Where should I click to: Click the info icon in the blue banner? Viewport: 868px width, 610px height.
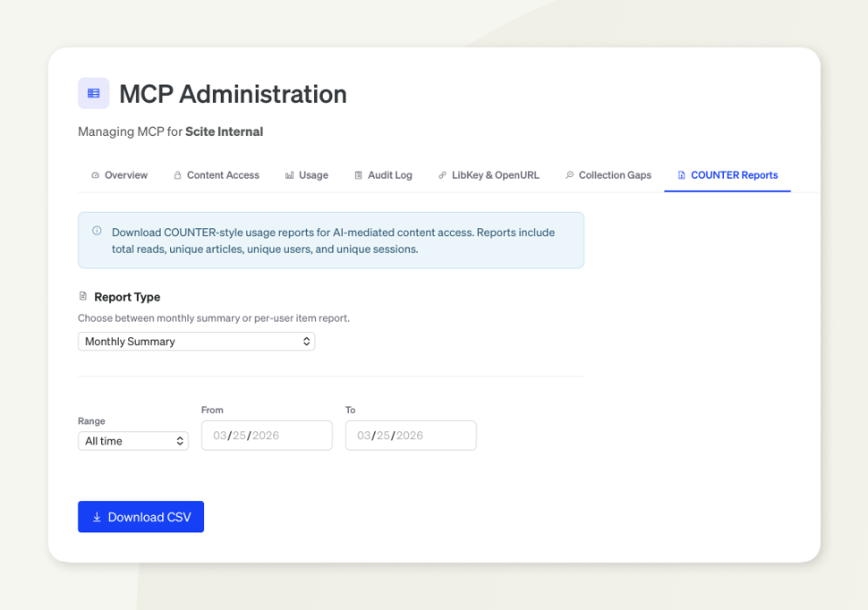point(97,231)
